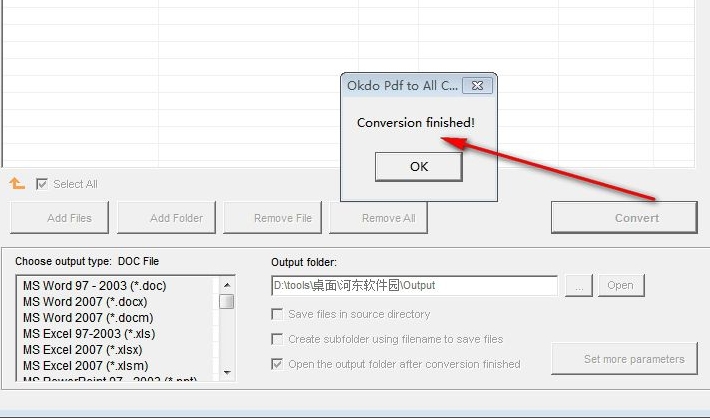Enable Save files in source directory
This screenshot has width=710, height=420.
click(277, 314)
